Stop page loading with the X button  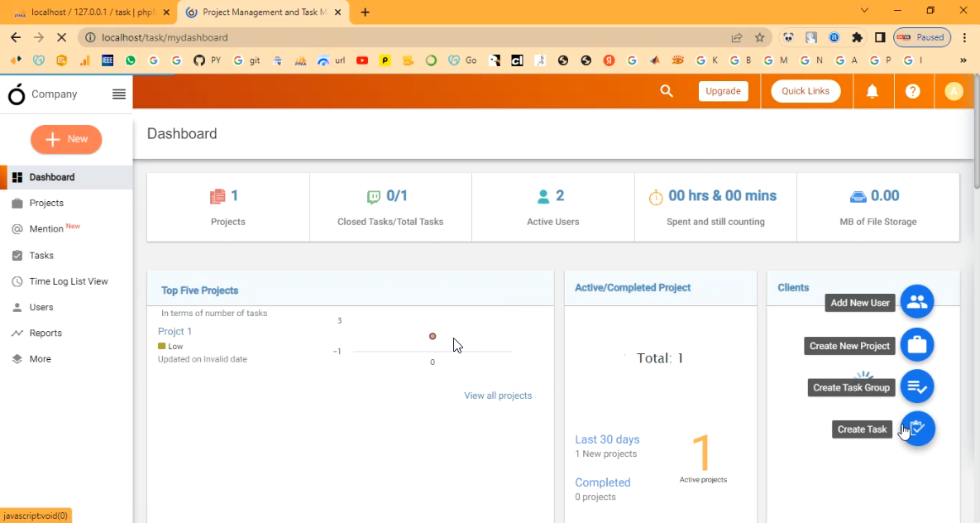click(61, 37)
